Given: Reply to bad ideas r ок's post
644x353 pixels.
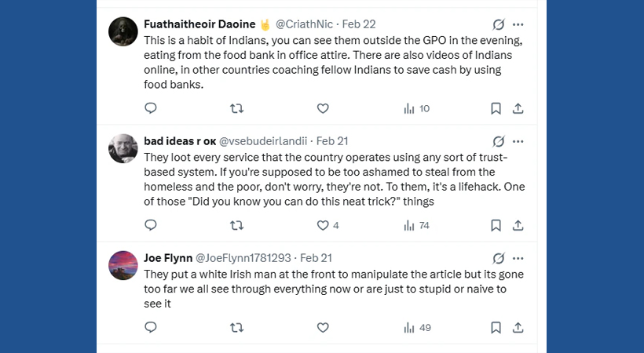Looking at the screenshot, I should pyautogui.click(x=151, y=225).
